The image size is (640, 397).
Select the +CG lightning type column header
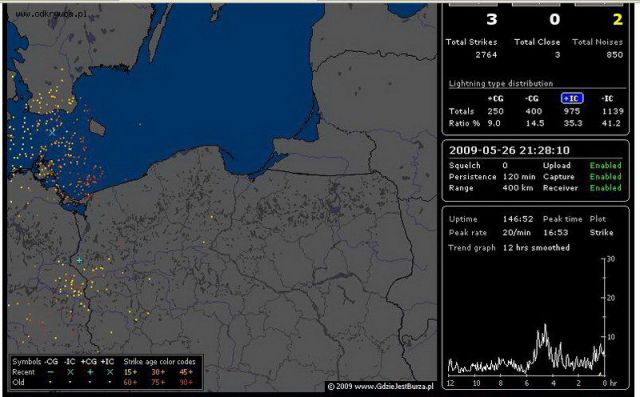point(495,98)
